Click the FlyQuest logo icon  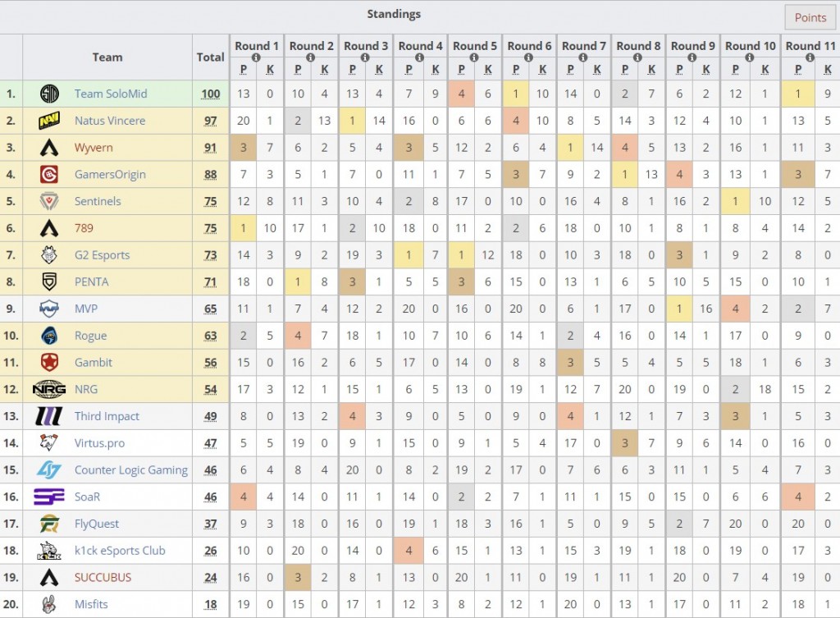tap(49, 524)
